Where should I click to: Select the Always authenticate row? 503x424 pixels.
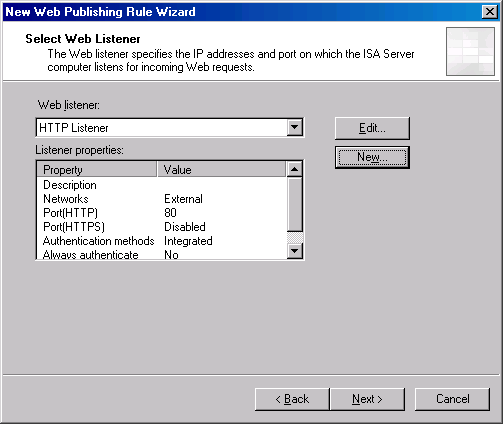click(162, 254)
